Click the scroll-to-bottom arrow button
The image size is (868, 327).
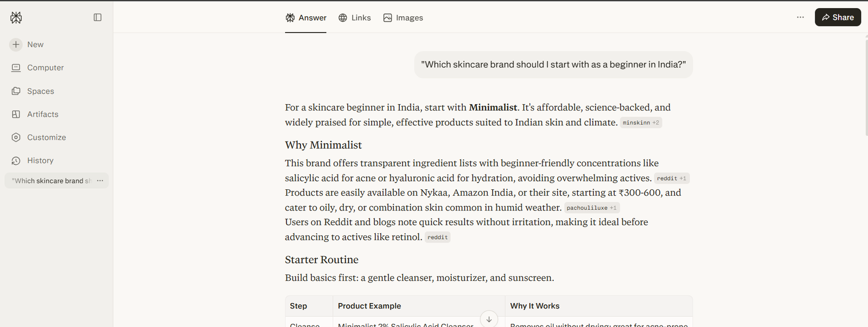coord(489,319)
